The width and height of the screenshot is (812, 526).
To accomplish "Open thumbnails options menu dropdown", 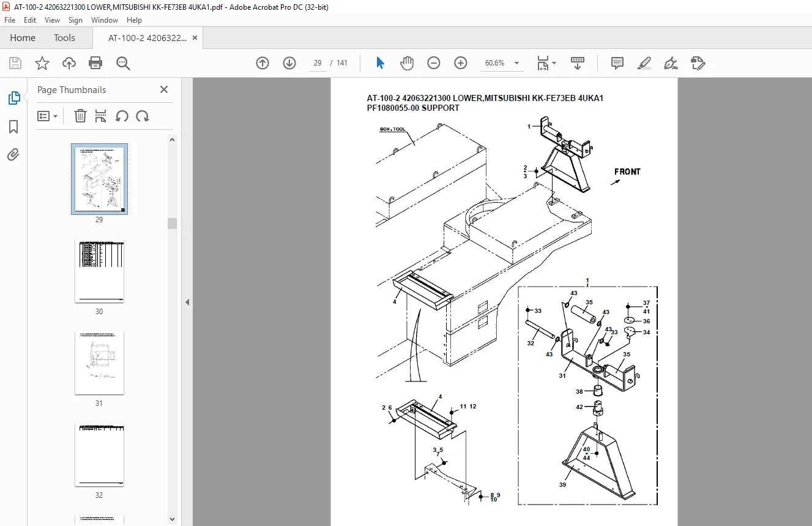I will pyautogui.click(x=48, y=116).
